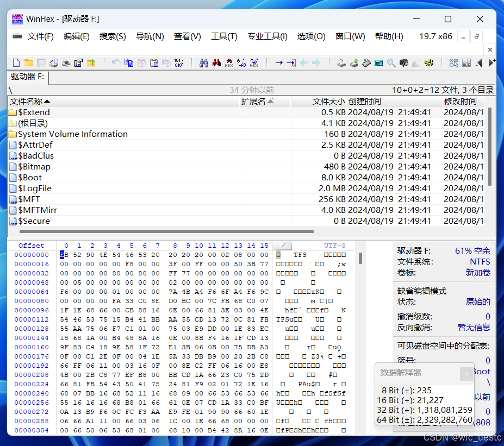Open the 文件(F) menu

point(40,36)
